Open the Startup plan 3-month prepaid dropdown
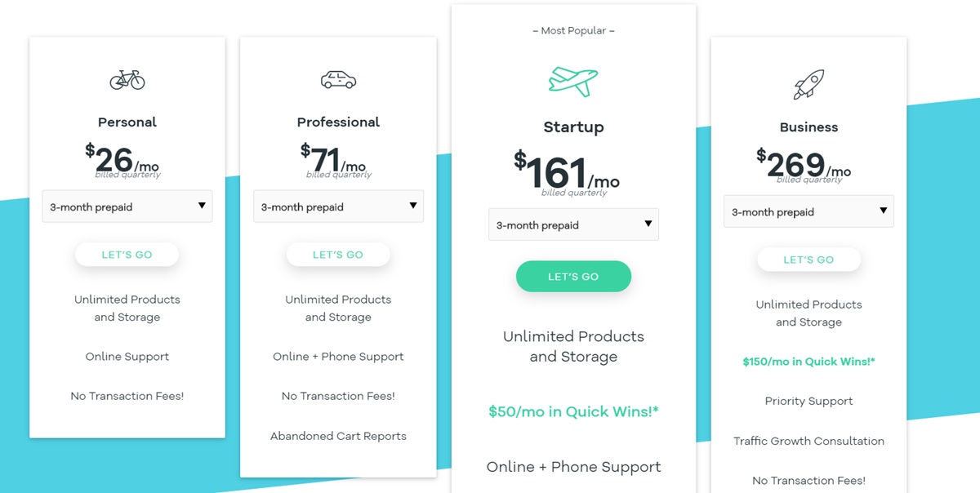The image size is (980, 493). (x=573, y=224)
